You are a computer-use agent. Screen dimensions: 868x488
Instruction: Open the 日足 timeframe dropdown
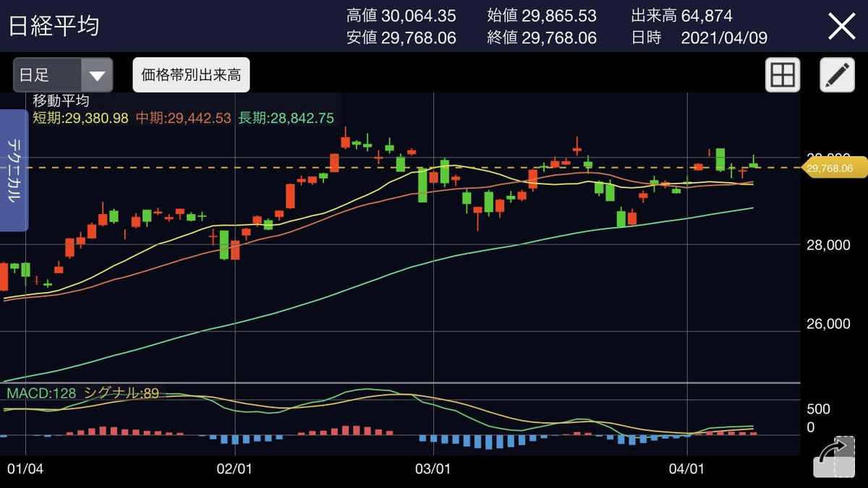pyautogui.click(x=63, y=75)
